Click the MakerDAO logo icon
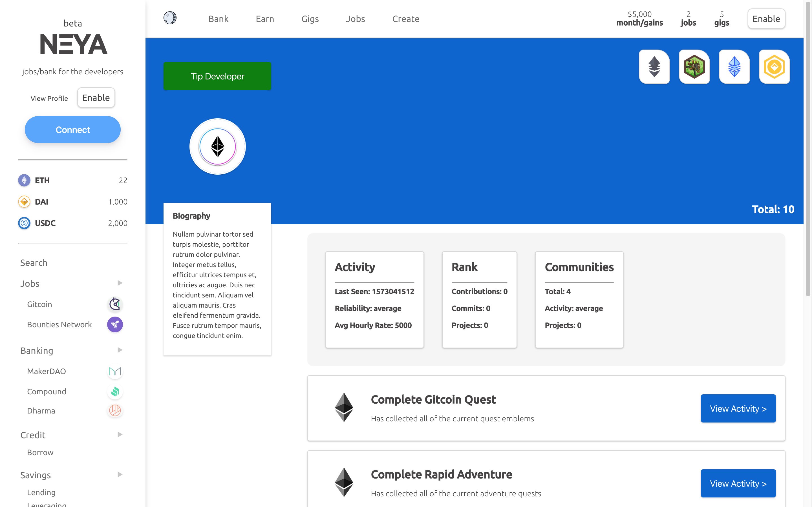Viewport: 812px width, 507px height. [x=115, y=371]
